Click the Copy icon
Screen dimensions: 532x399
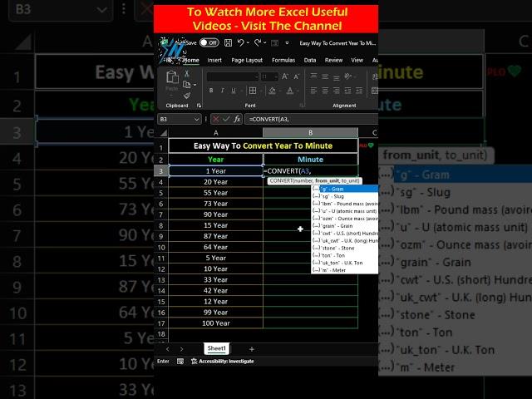[186, 85]
